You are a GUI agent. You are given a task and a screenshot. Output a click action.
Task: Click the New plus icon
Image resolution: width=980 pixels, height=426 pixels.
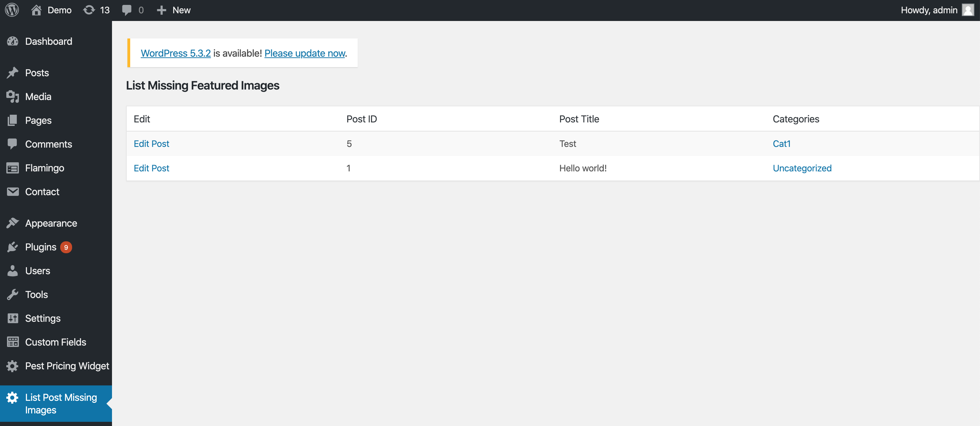[161, 10]
